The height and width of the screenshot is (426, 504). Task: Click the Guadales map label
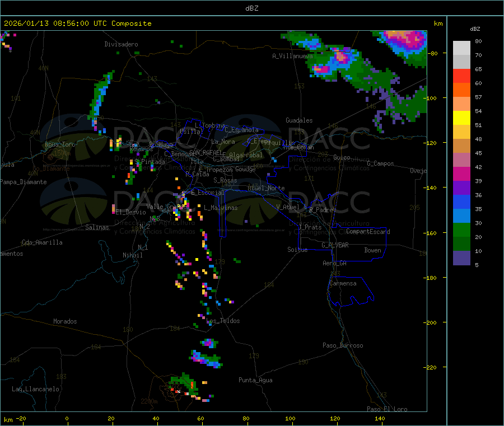click(x=299, y=120)
